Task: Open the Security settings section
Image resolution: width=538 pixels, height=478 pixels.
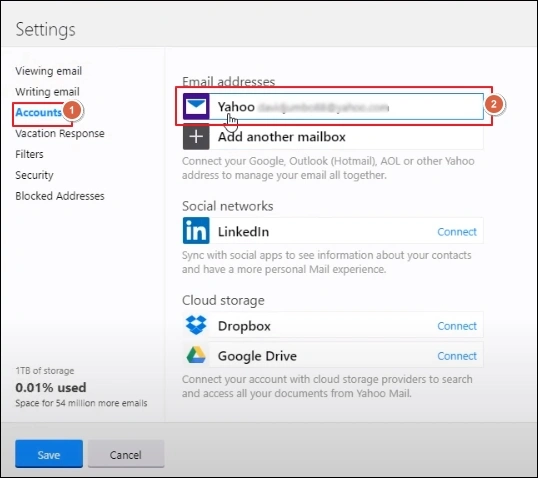Action: click(x=34, y=175)
